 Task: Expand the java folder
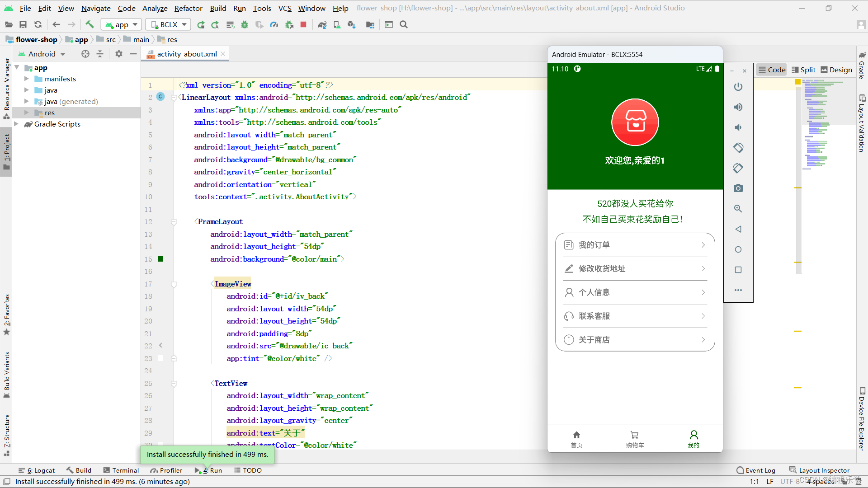26,90
